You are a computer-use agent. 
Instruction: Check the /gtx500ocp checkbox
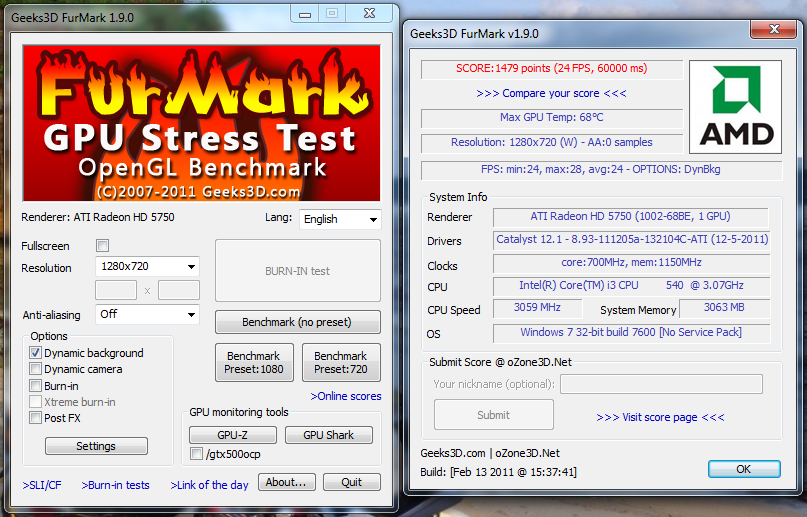tap(196, 454)
